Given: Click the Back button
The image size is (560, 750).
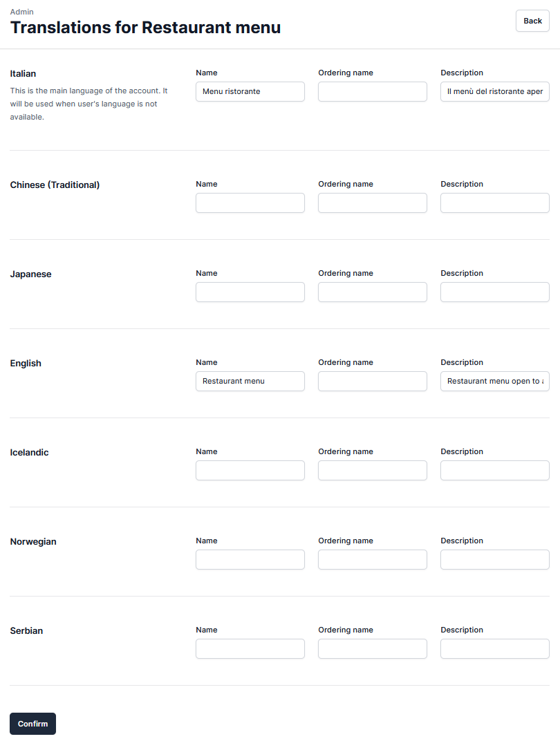Looking at the screenshot, I should (532, 21).
